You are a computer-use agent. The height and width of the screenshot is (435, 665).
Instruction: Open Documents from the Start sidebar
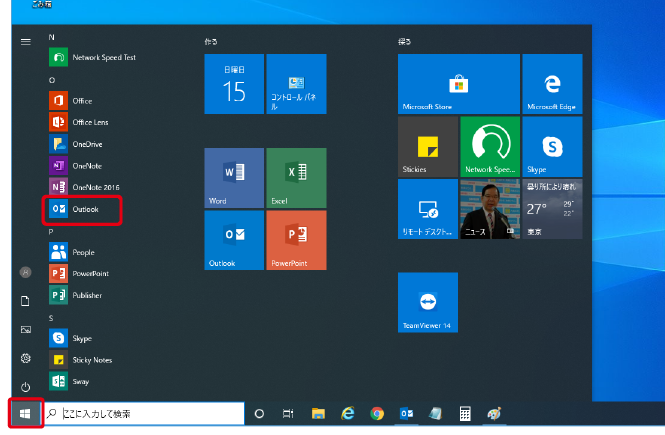click(x=25, y=301)
